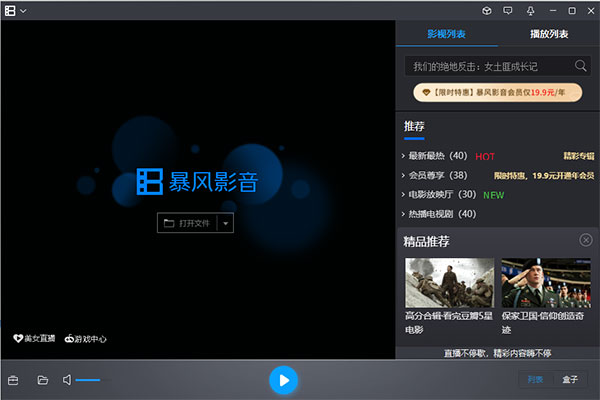
Task: Click the HOT label next to 最新最热
Action: pos(485,157)
